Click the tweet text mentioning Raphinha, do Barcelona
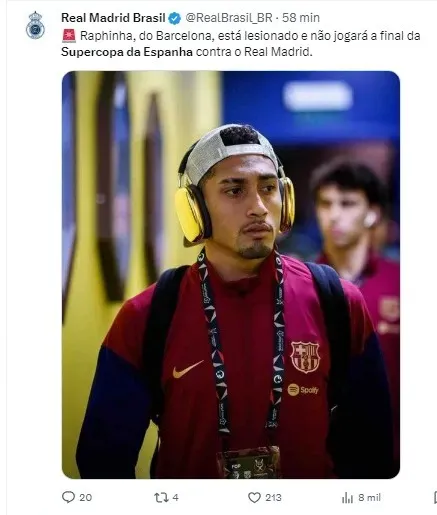 coord(146,36)
